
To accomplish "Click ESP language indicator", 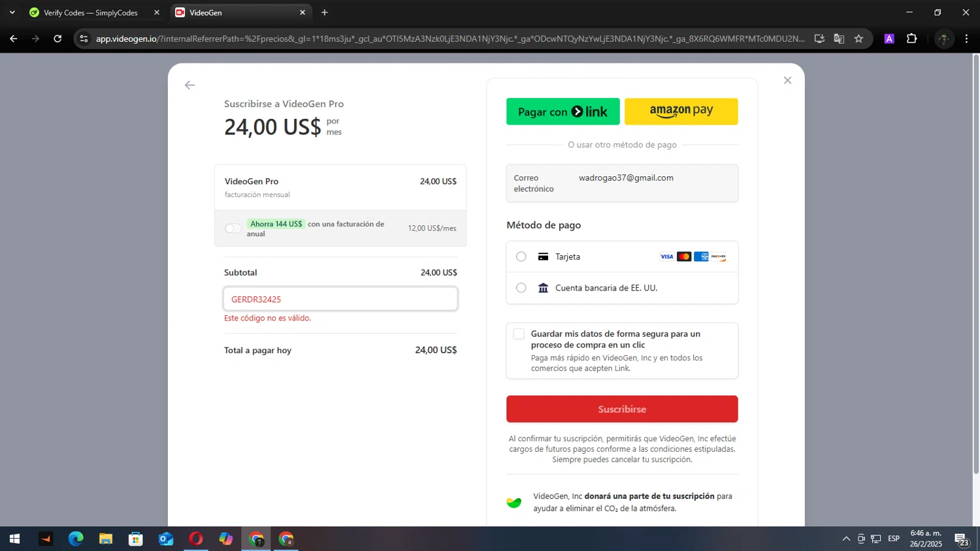I will [894, 539].
